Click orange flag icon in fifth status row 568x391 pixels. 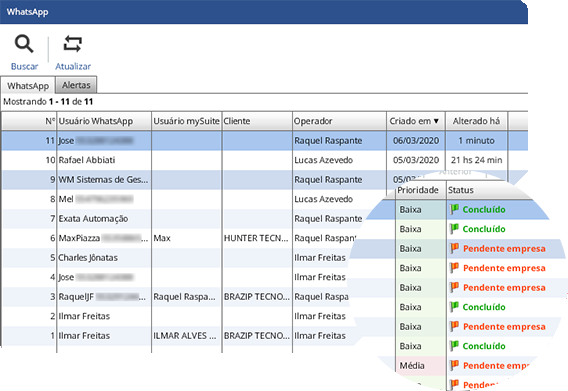pos(454,287)
